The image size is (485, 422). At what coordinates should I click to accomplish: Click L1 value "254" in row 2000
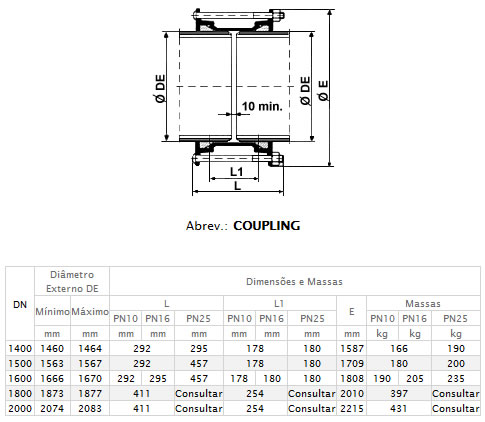click(x=255, y=409)
